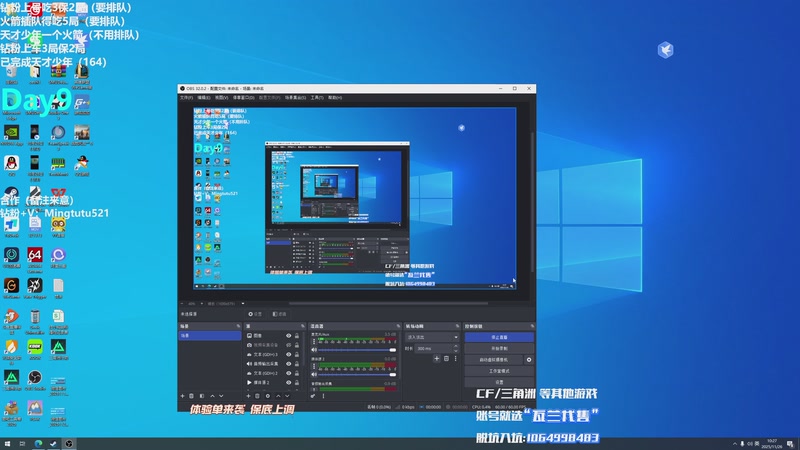Open source properties gear in Sources toolbar
Screen dimensions: 800x450
coord(268,396)
